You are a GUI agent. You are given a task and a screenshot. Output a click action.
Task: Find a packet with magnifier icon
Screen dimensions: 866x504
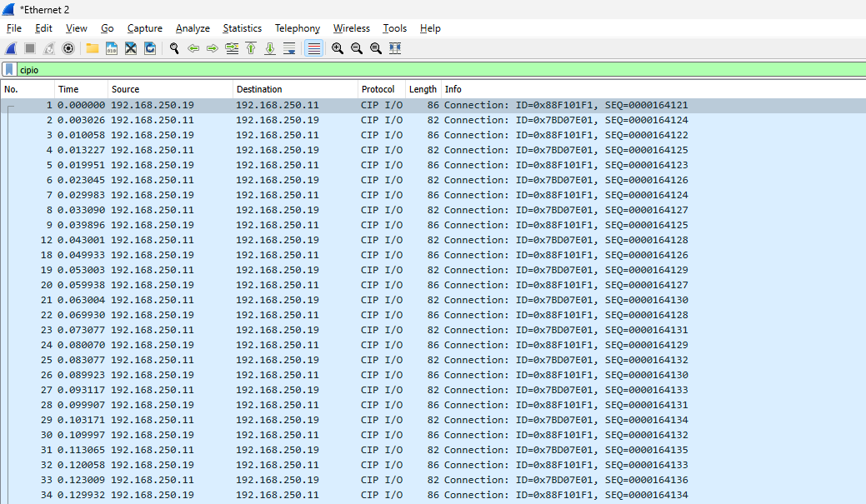point(174,48)
